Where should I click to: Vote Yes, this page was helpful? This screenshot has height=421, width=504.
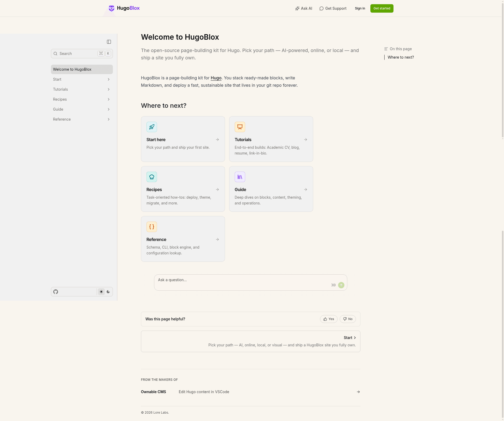click(x=329, y=319)
